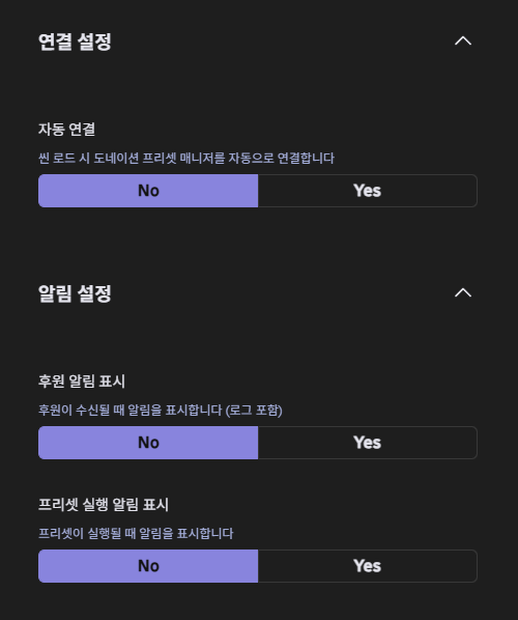
Task: Click the 씬 로드 시 auto-connect description
Action: pos(186,158)
